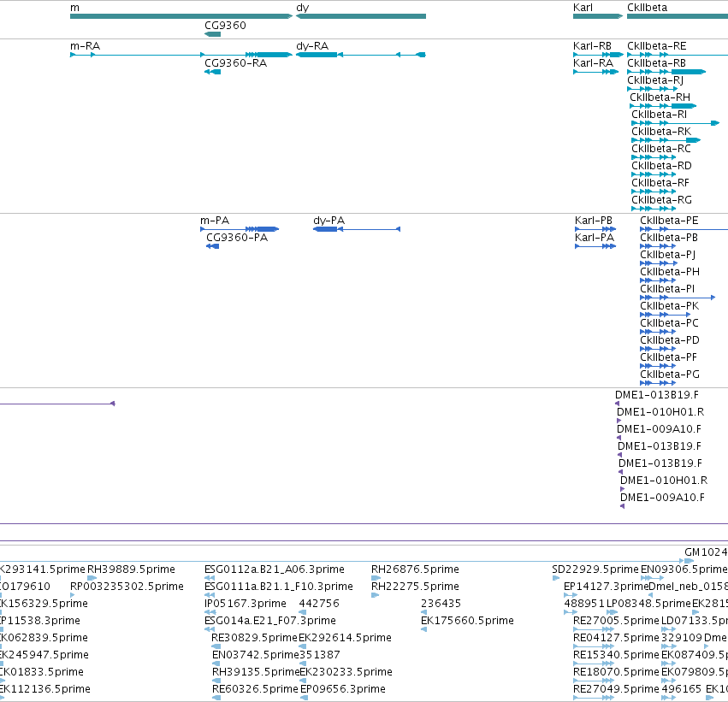Click RH26876.5prime EST label
728x702 pixels.
pos(415,569)
